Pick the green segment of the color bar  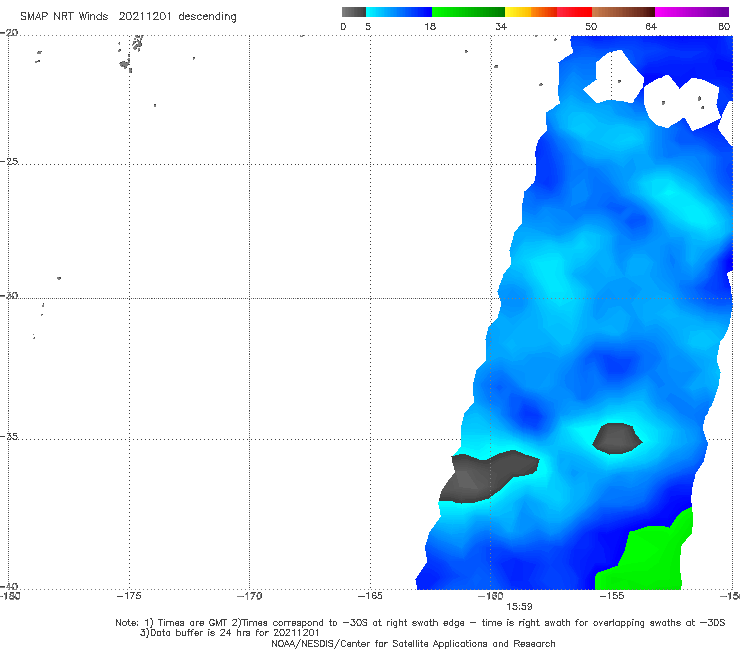pos(468,12)
